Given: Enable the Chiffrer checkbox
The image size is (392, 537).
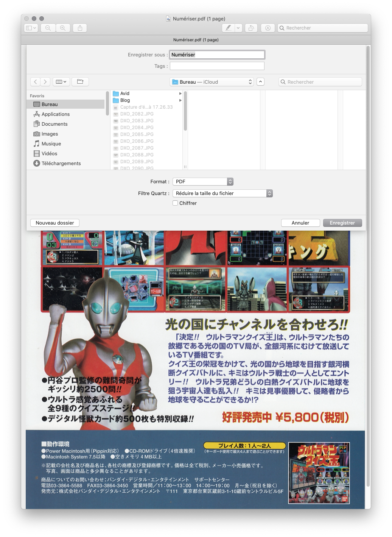Looking at the screenshot, I should point(175,203).
